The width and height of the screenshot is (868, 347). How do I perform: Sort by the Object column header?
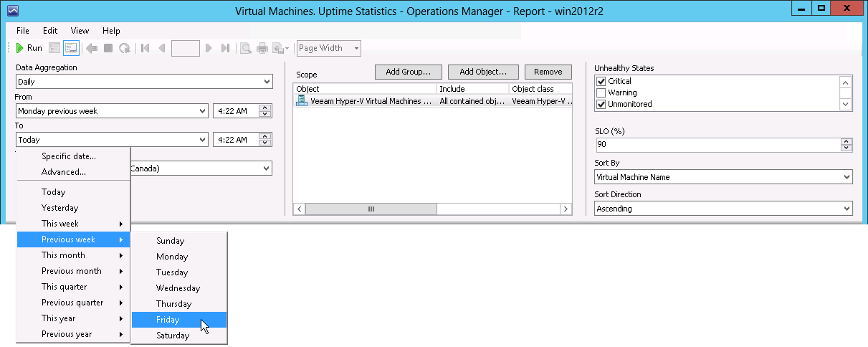(x=365, y=89)
